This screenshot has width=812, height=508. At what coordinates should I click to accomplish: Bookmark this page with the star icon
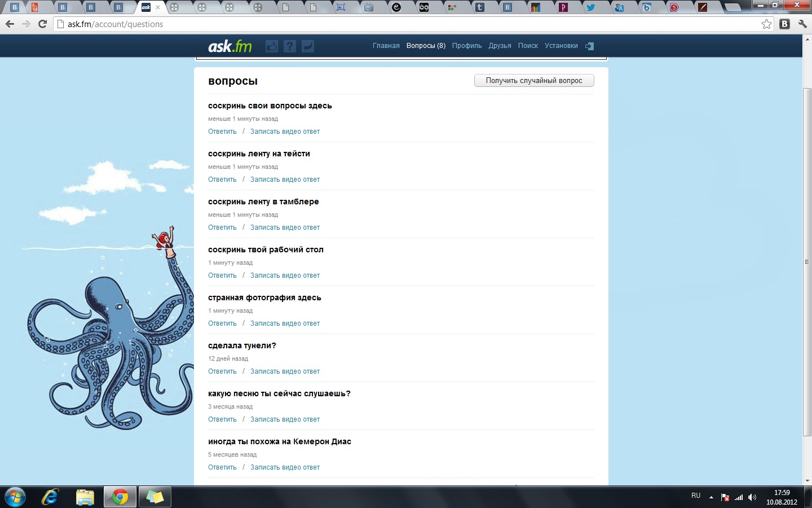[766, 24]
